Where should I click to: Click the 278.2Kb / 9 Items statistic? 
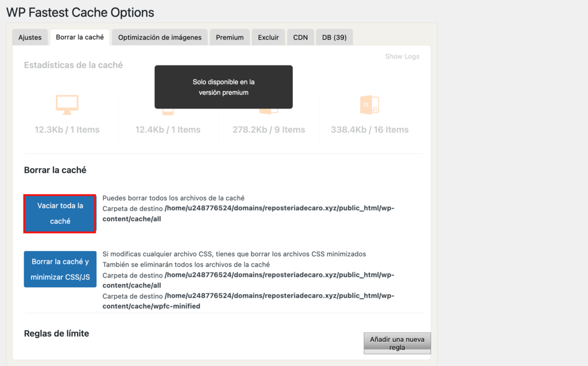click(x=269, y=129)
